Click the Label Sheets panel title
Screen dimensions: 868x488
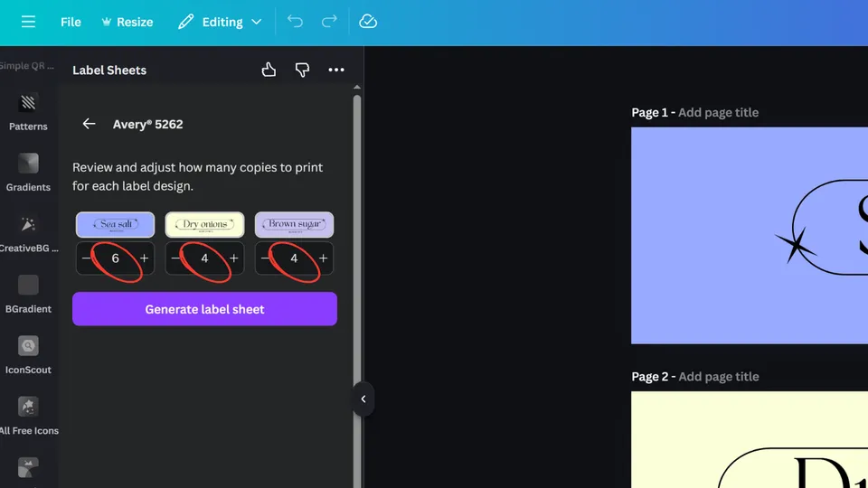tap(109, 70)
